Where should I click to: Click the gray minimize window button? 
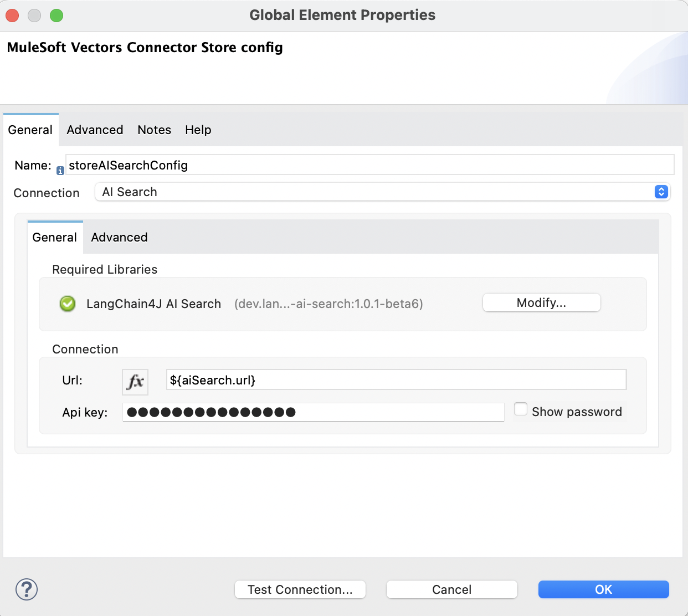coord(34,16)
